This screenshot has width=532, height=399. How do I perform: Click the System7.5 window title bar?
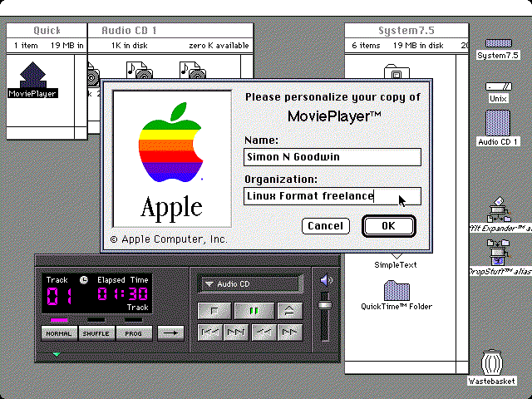tap(406, 31)
